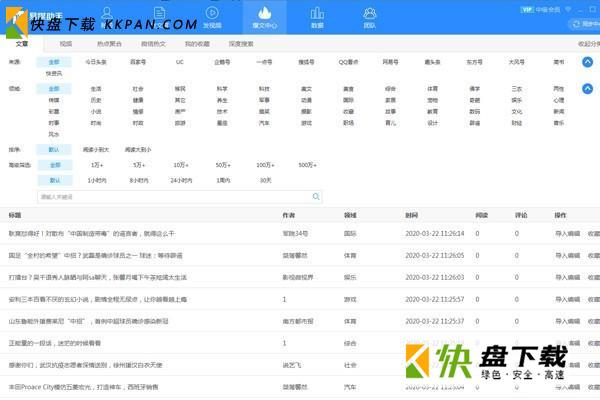Click 导入编辑 for the 2020-03-22 11:26:14 article
The image size is (600, 400).
568,233
